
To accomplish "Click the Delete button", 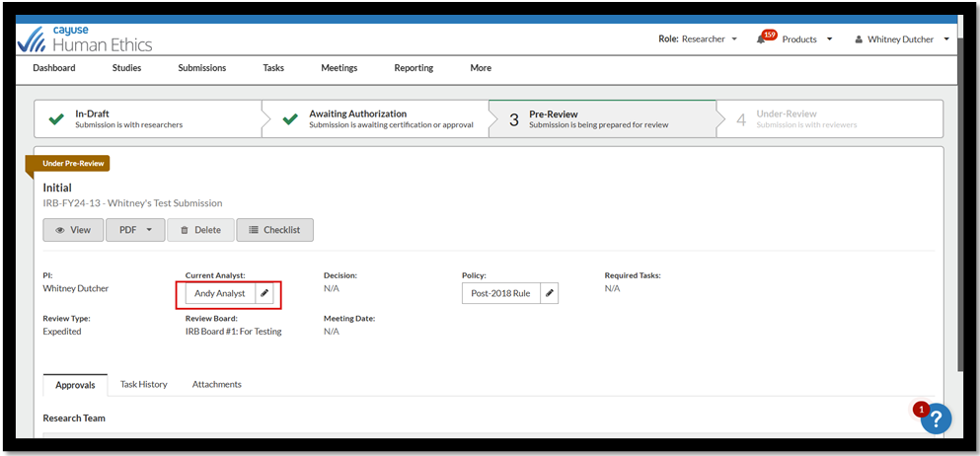I will coord(200,230).
